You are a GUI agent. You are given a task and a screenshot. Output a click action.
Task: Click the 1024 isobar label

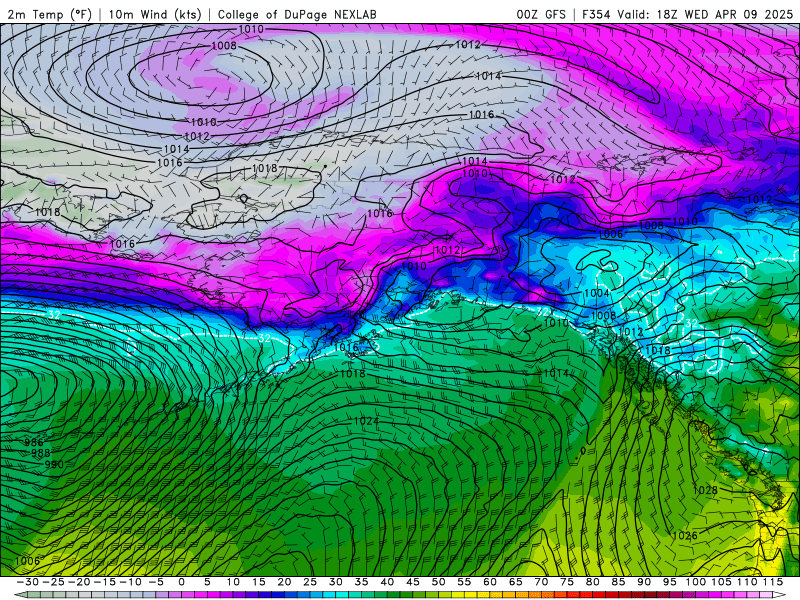366,421
